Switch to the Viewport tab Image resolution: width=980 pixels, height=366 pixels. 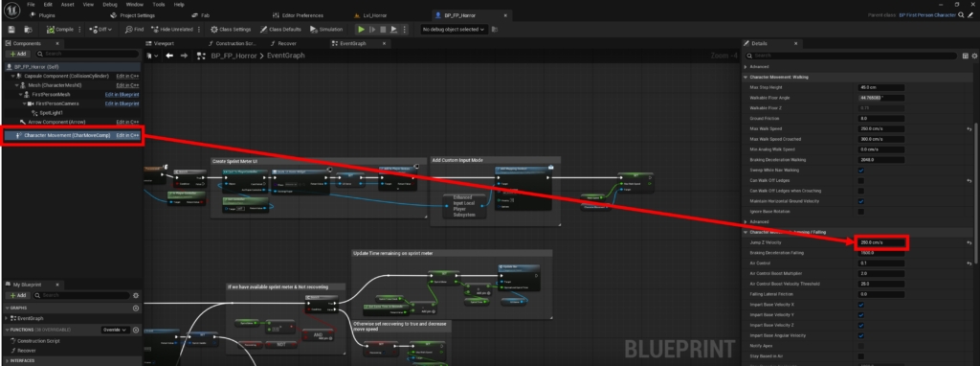[163, 44]
